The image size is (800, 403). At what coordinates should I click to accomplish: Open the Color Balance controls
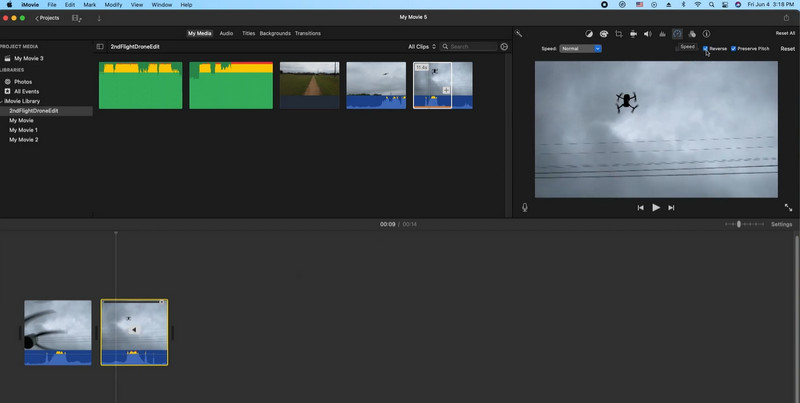(589, 34)
